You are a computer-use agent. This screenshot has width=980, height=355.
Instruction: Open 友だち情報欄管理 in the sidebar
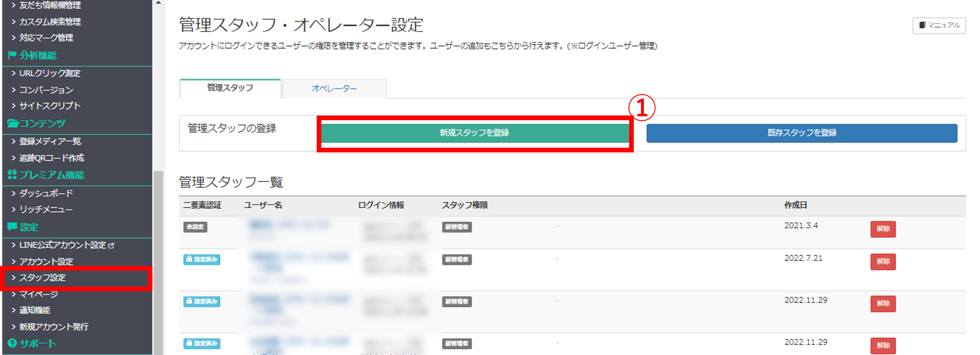[50, 5]
